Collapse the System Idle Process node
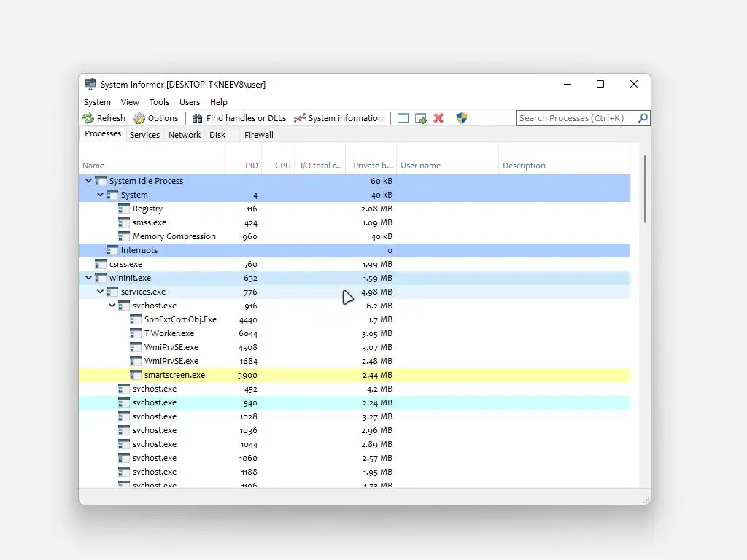This screenshot has height=560, width=747. pyautogui.click(x=88, y=181)
